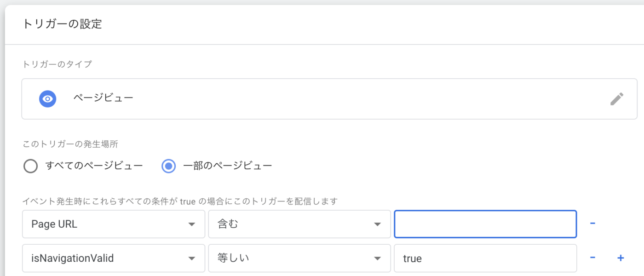Remove isNavigationValid condition with its minus icon
The image size is (644, 276).
tap(593, 258)
